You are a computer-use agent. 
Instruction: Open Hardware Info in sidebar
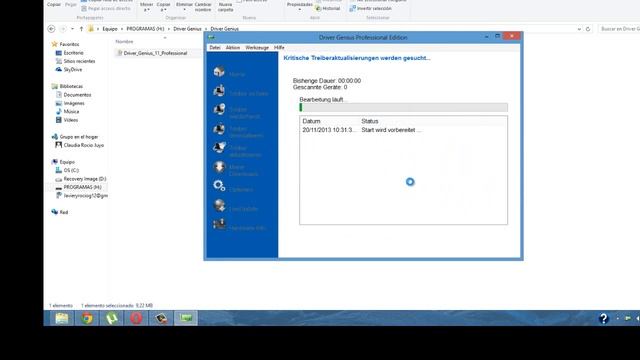[x=239, y=225]
